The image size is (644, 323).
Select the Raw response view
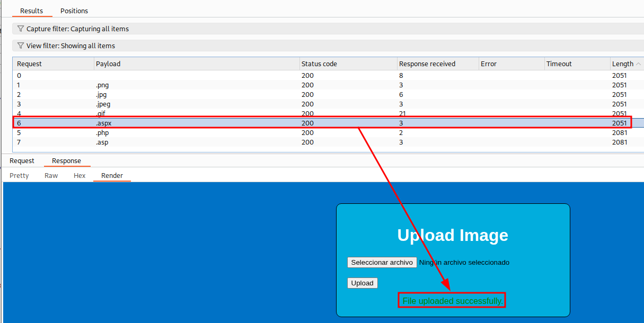51,175
